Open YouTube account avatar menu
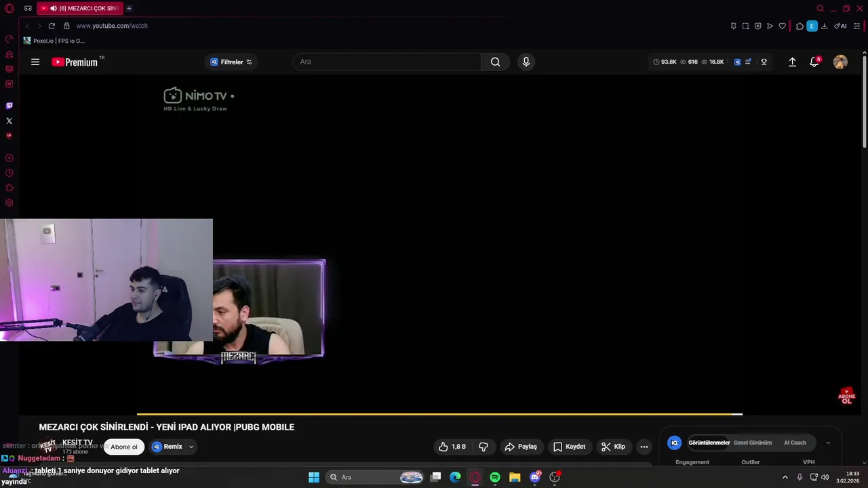Image resolution: width=868 pixels, height=488 pixels. click(x=840, y=62)
